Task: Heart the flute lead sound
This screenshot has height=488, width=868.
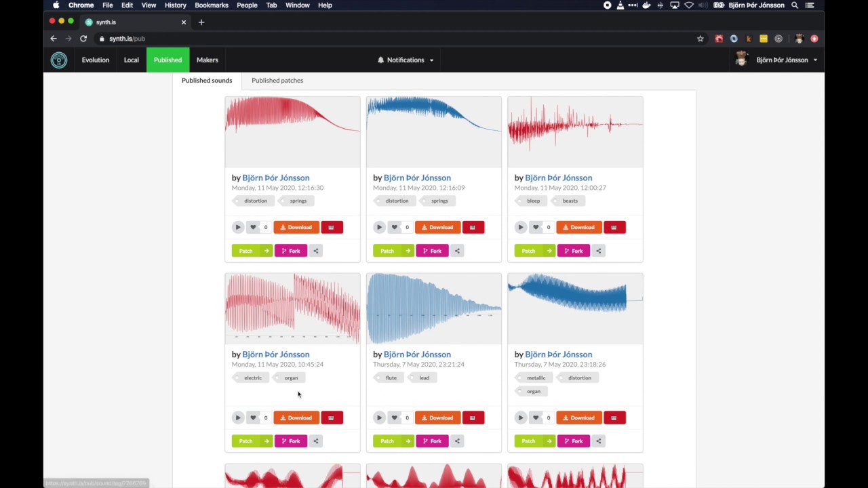Action: (394, 418)
